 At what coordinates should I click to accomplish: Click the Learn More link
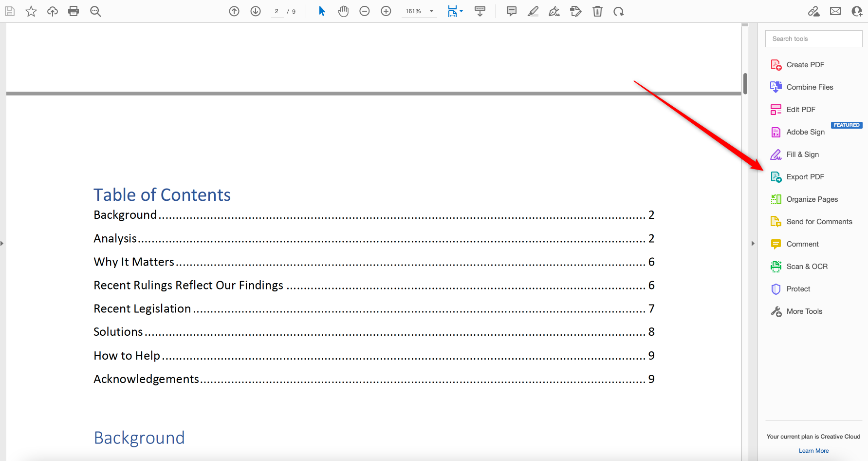tap(813, 450)
